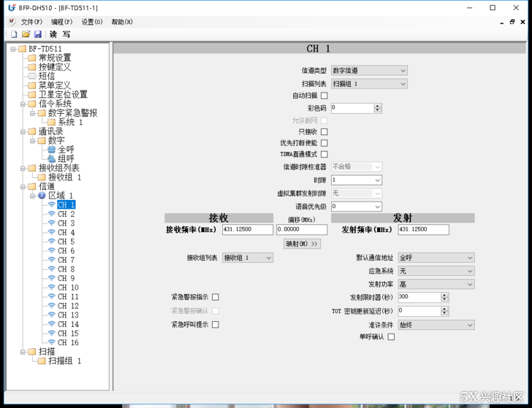Open the 文件(F) menu
532x408 pixels.
(31, 22)
